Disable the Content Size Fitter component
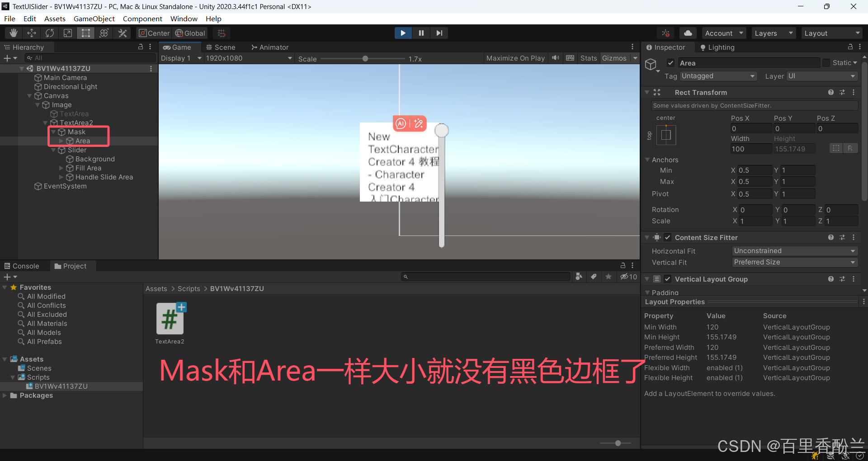Image resolution: width=868 pixels, height=461 pixels. [668, 237]
